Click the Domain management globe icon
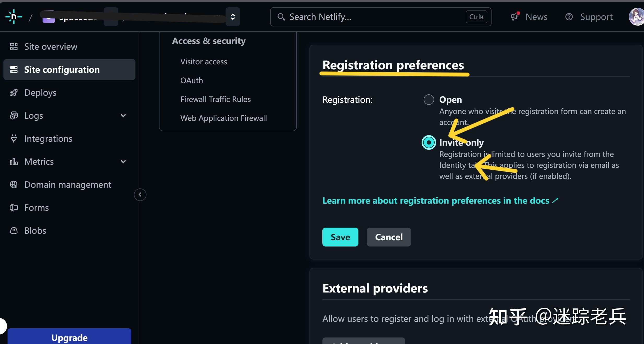The width and height of the screenshot is (644, 344). (x=14, y=185)
